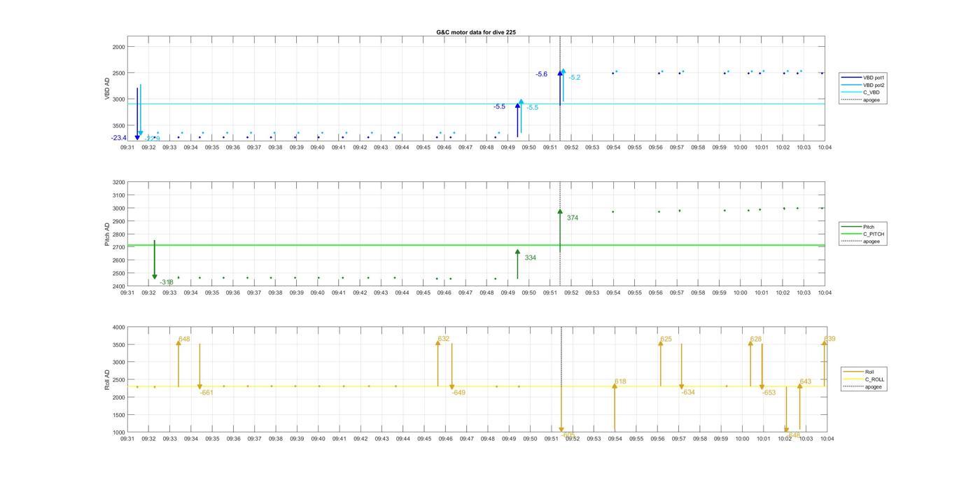Screen dimensions: 980x485
Task: Click the dark blue '-5.6' value label
Action: (542, 74)
